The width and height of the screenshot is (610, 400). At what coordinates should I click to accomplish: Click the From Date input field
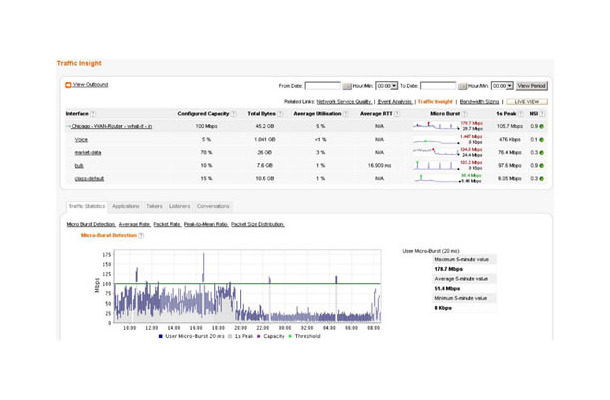click(323, 86)
